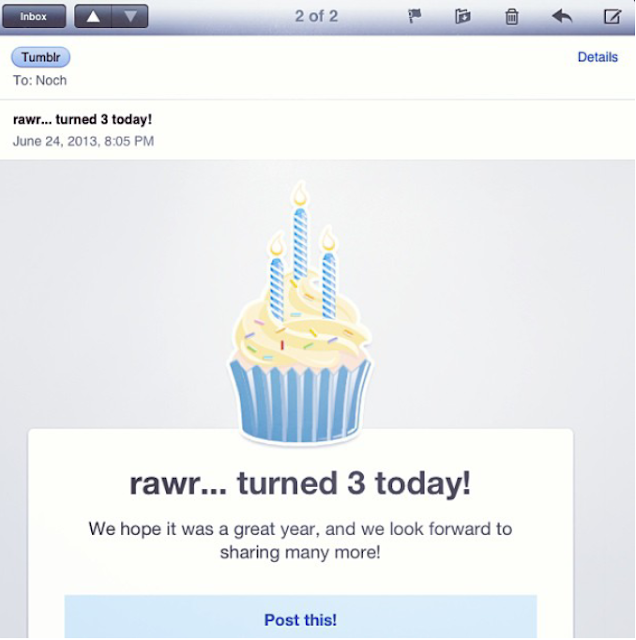
Task: Tap the Tumblr sender pill
Action: coord(40,58)
